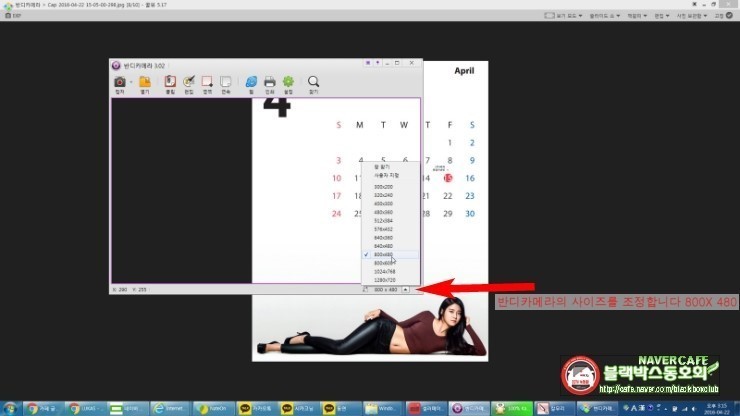Click the purple pin button in the Bandicamera title bar
Viewport: 740px width, 416px height.
(x=378, y=63)
